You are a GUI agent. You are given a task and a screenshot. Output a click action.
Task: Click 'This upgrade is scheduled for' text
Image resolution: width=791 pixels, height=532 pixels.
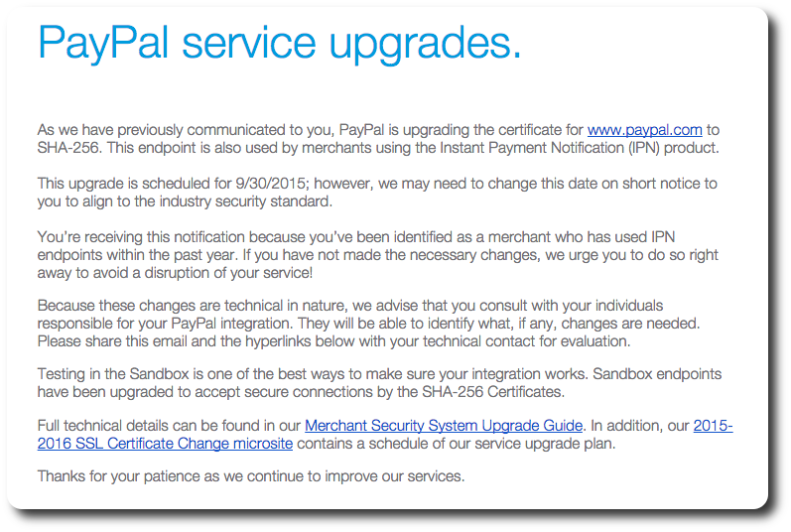[135, 184]
